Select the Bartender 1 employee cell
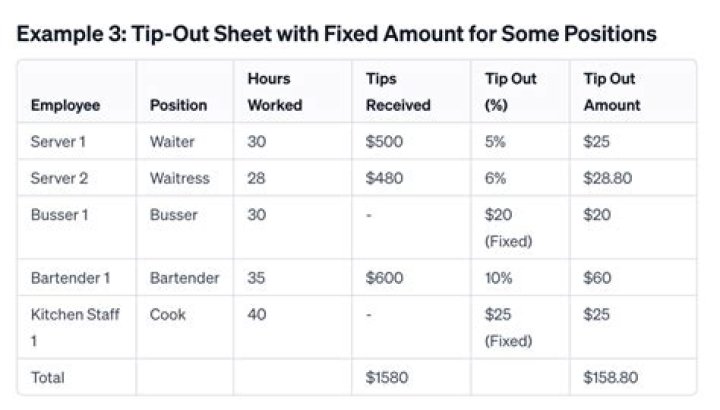720x410 pixels. coord(70,277)
